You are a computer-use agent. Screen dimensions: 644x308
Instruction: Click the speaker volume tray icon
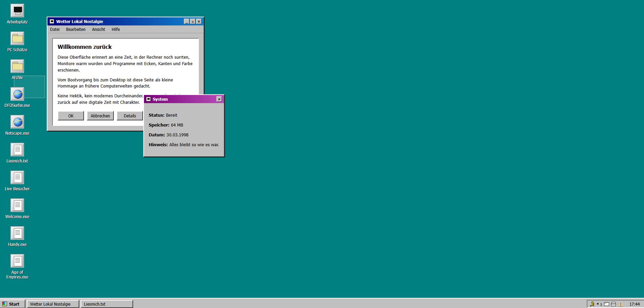click(x=599, y=304)
